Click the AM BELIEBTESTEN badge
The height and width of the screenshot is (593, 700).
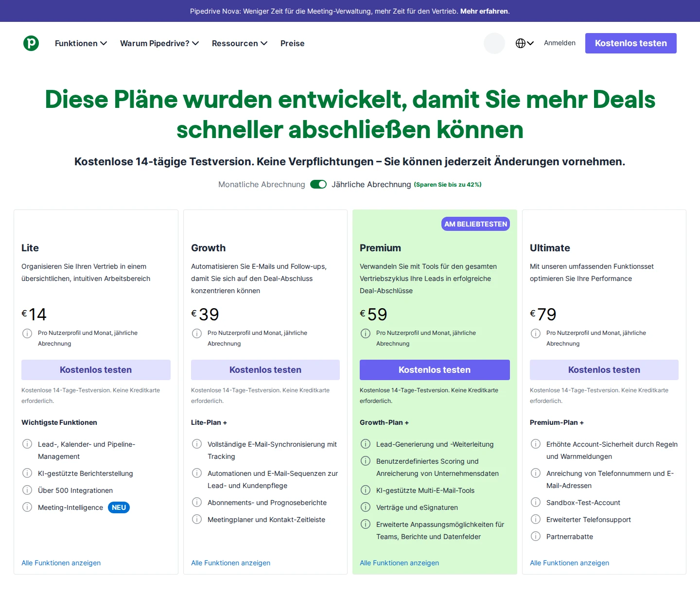[x=476, y=224]
